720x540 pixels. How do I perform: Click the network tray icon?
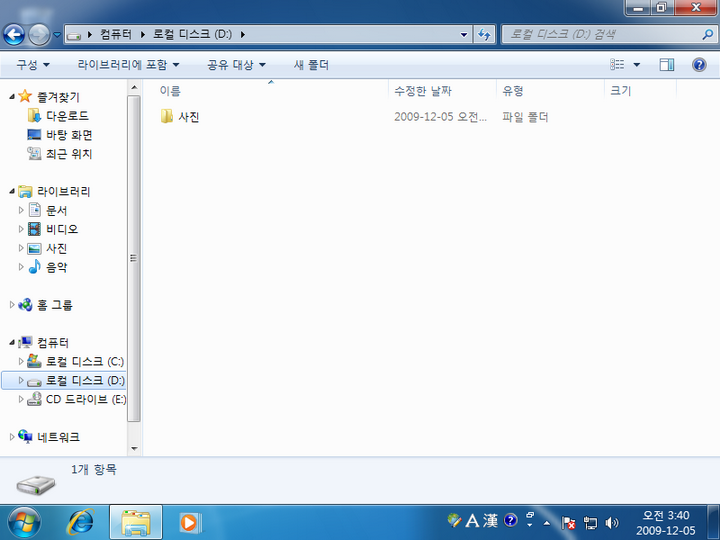click(590, 523)
